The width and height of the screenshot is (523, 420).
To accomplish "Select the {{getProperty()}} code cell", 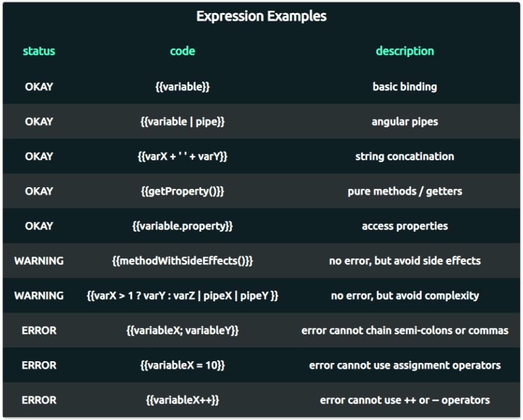I will pyautogui.click(x=182, y=191).
